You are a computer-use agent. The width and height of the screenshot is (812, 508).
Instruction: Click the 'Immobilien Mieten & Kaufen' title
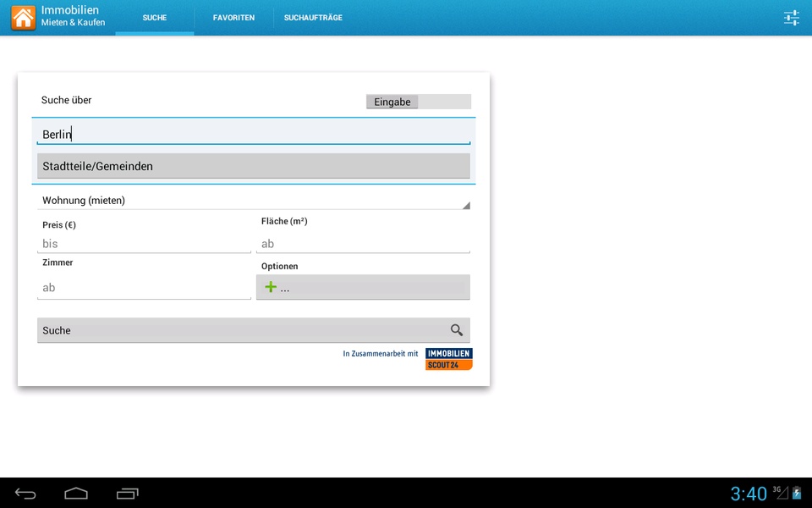pyautogui.click(x=73, y=16)
